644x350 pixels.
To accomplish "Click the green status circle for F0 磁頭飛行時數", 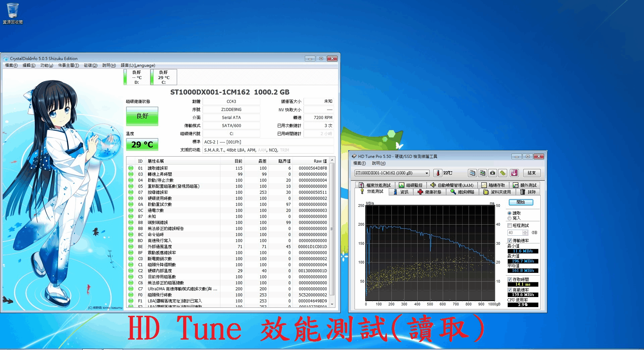I will click(x=131, y=295).
